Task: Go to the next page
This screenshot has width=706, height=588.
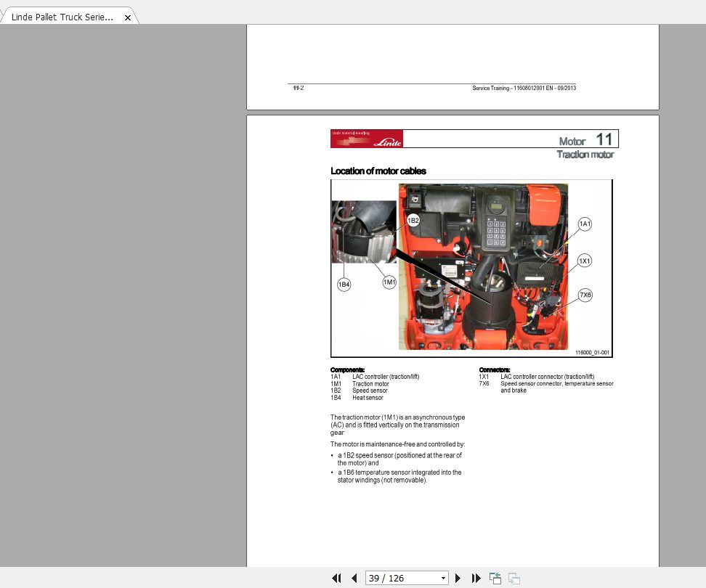Action: click(458, 578)
